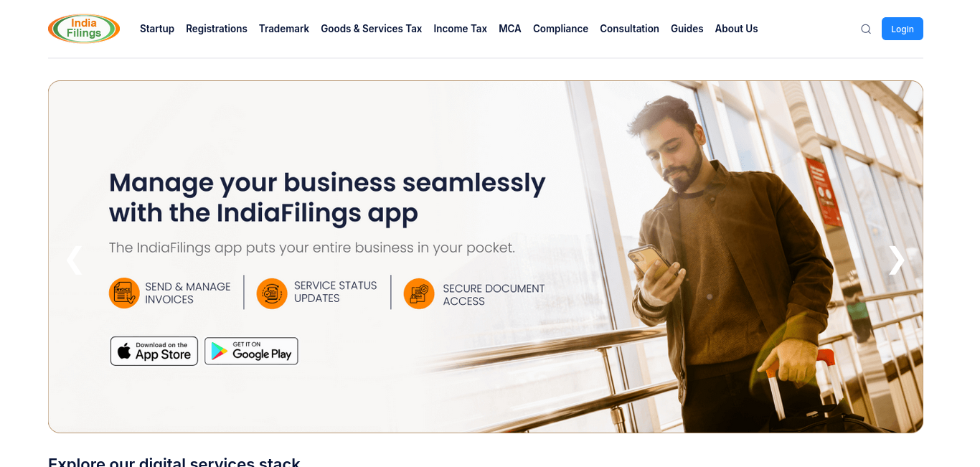Click the app promotion banner image

point(486,257)
